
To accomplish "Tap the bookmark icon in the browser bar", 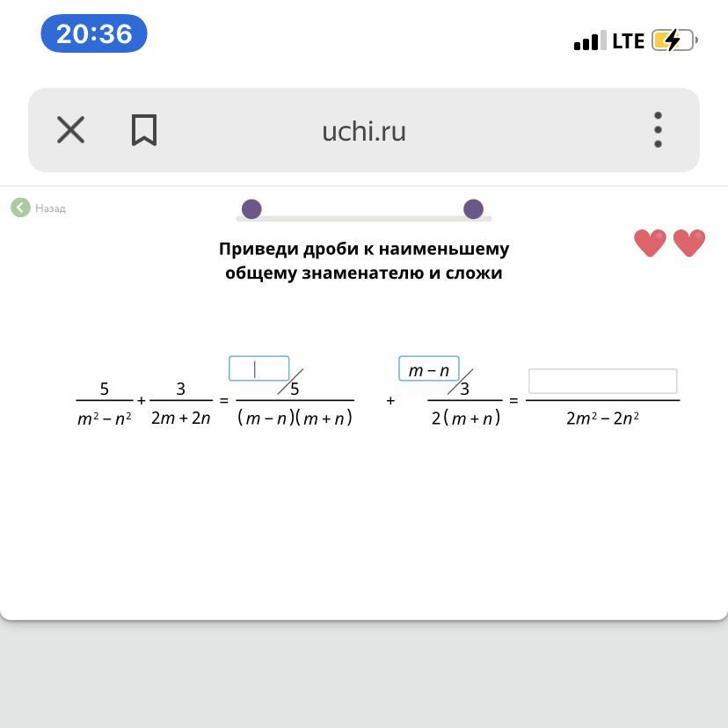I will [x=144, y=130].
